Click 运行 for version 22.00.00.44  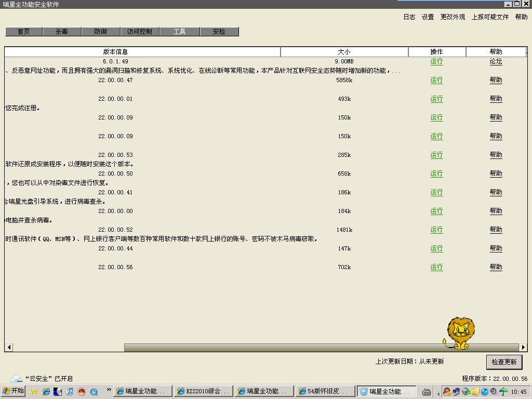[436, 248]
